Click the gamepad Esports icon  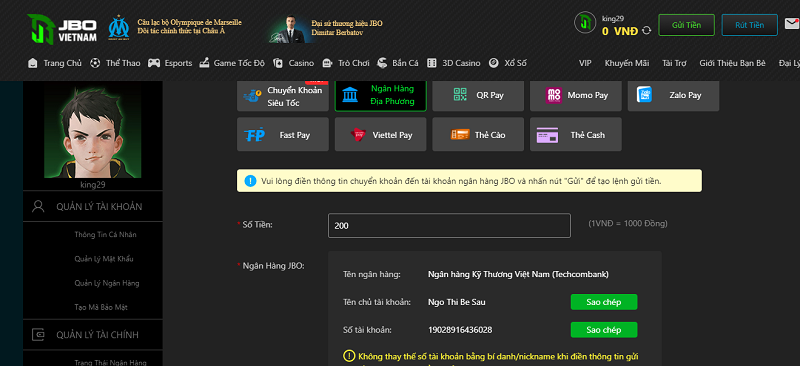154,63
